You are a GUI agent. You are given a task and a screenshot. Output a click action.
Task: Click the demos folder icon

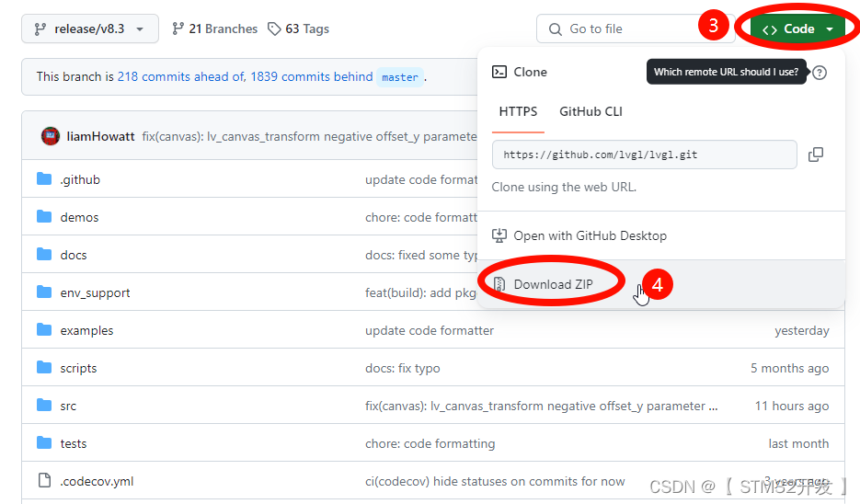coord(44,217)
